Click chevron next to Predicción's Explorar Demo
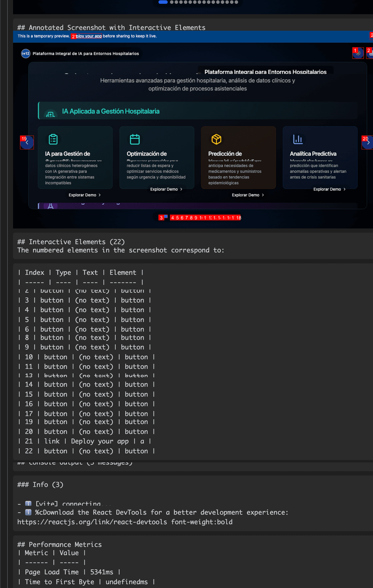373x588 pixels. 263,195
